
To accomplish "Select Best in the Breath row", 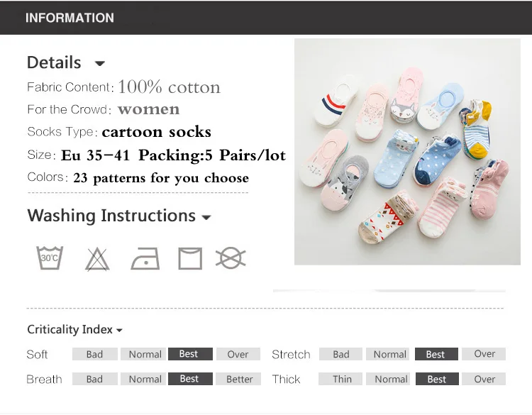I will coord(189,379).
